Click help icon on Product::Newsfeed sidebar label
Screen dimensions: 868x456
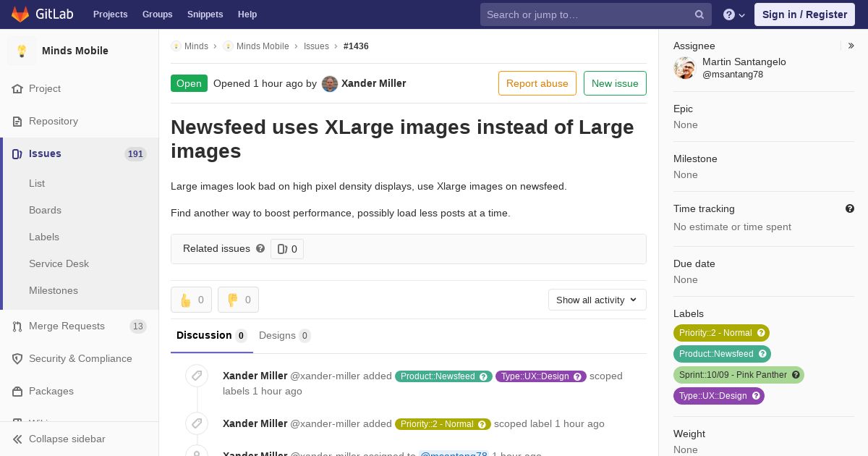pyautogui.click(x=762, y=354)
